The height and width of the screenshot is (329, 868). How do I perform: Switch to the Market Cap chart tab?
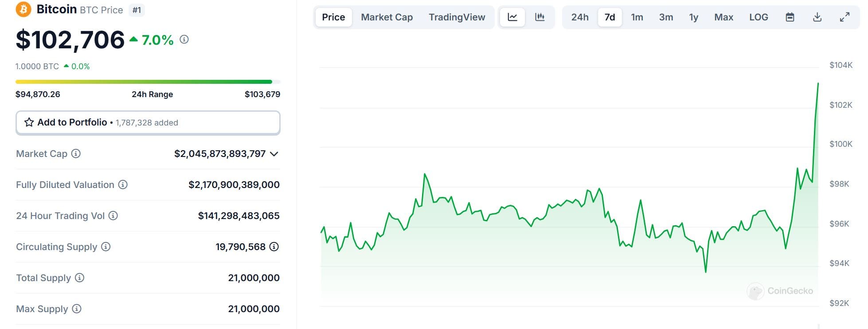(x=387, y=17)
